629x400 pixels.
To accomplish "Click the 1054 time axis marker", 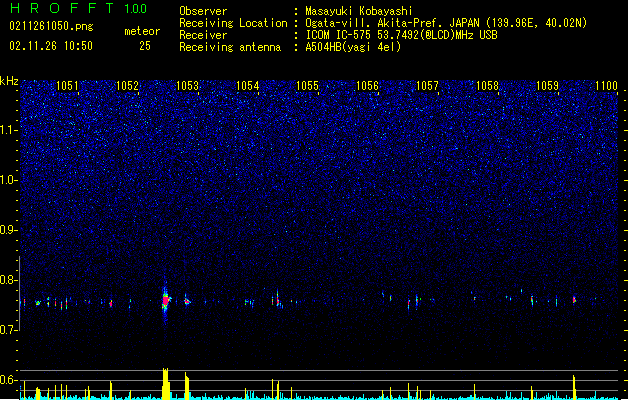I will click(248, 85).
